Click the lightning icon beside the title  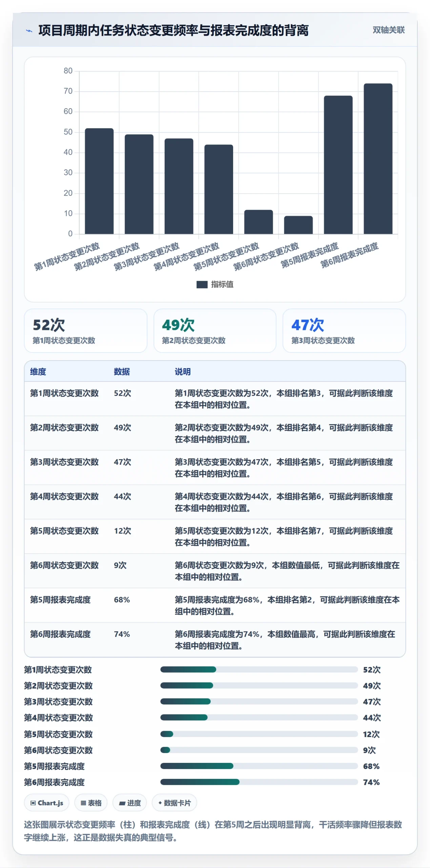pyautogui.click(x=29, y=31)
